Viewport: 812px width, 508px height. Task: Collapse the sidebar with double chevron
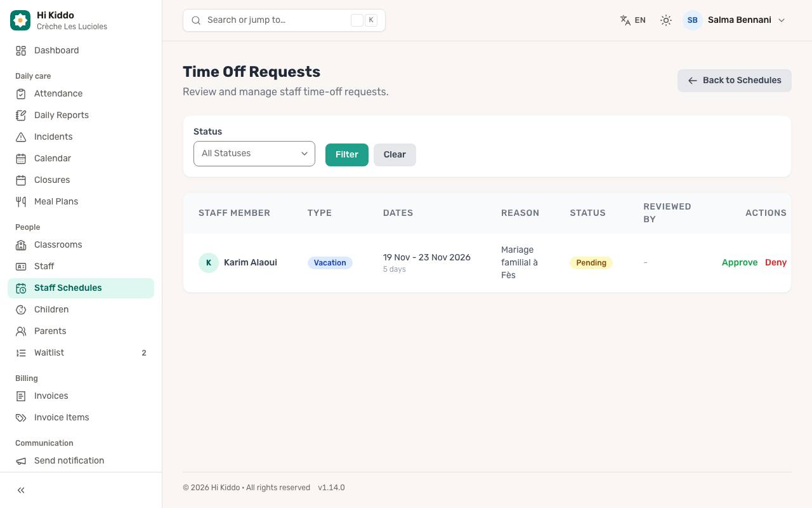pyautogui.click(x=21, y=490)
